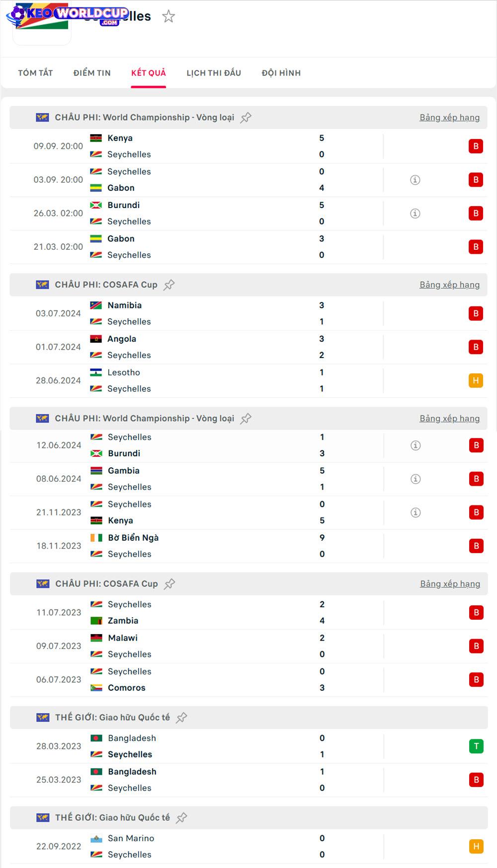Select the ĐIỂM TIN tab
The width and height of the screenshot is (497, 868).
tap(92, 73)
